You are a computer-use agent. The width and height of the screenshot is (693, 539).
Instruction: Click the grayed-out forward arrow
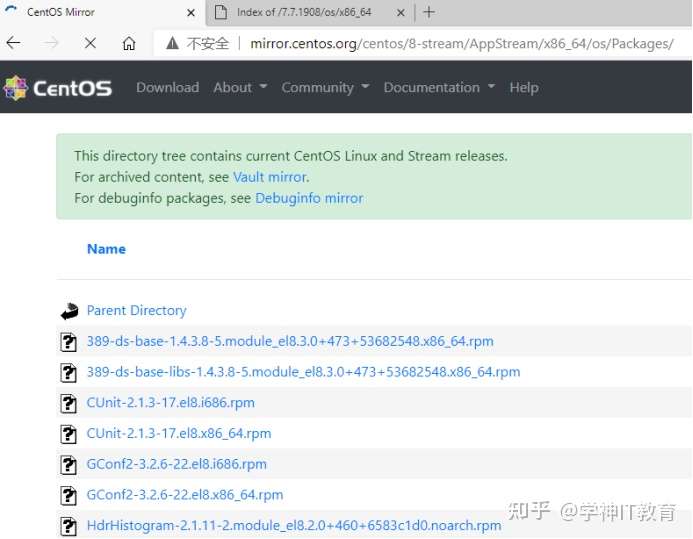[x=51, y=43]
